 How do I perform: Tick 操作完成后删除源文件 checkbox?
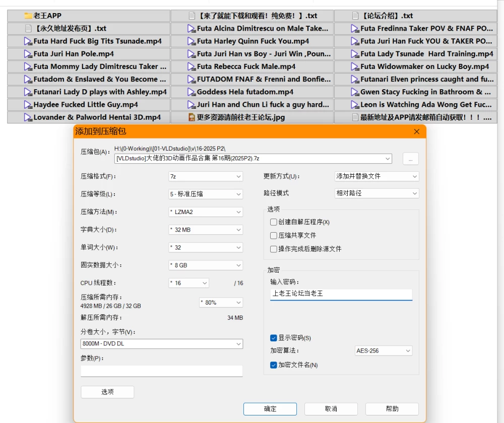point(274,249)
